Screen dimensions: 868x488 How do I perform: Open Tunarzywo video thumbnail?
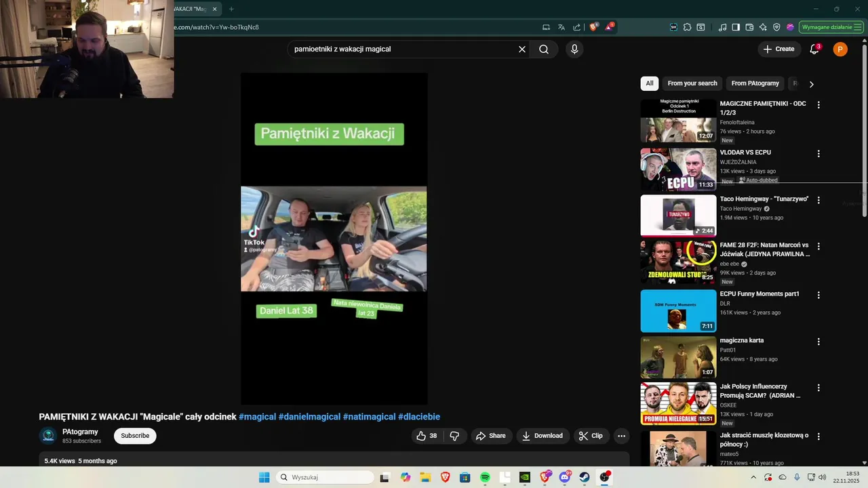coord(678,216)
